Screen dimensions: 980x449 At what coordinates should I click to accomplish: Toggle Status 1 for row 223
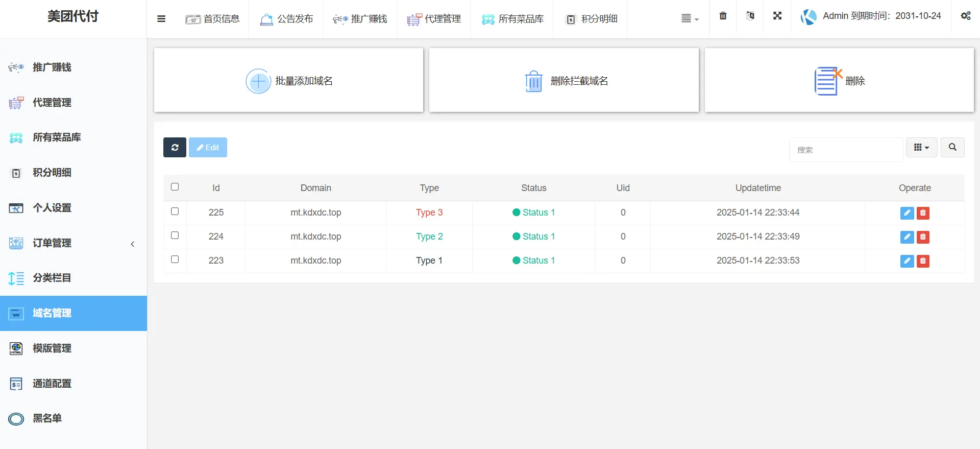[533, 261]
